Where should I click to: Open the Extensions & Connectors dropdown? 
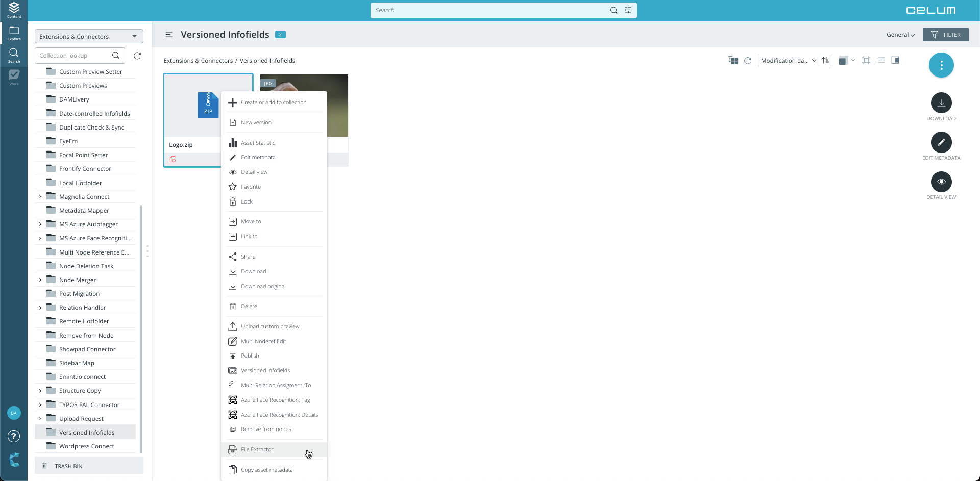[x=89, y=37]
